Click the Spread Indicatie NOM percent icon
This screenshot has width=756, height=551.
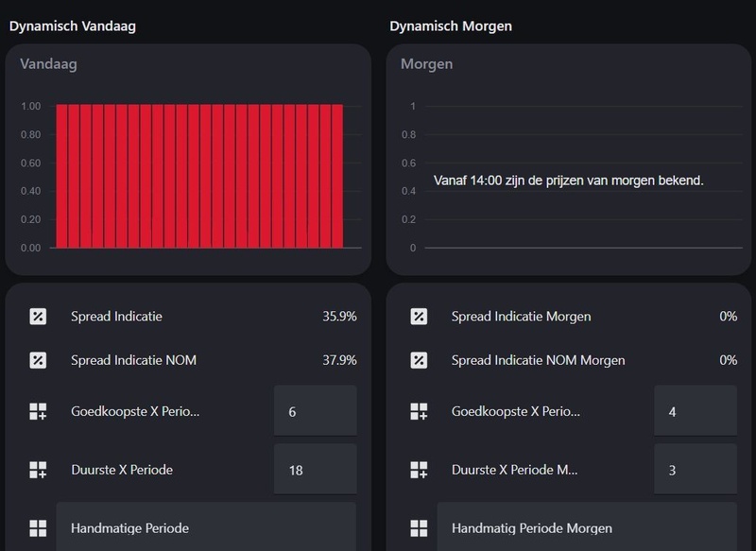38,360
